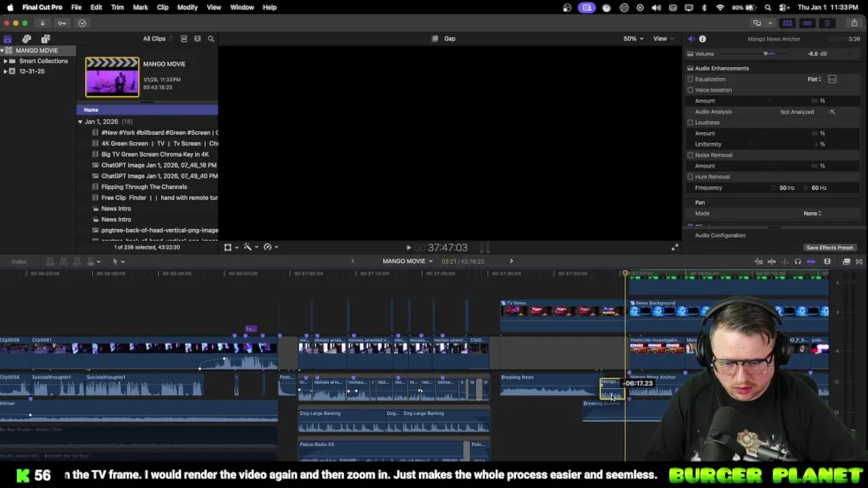Open the Trim menu
This screenshot has width=868, height=488.
(117, 7)
